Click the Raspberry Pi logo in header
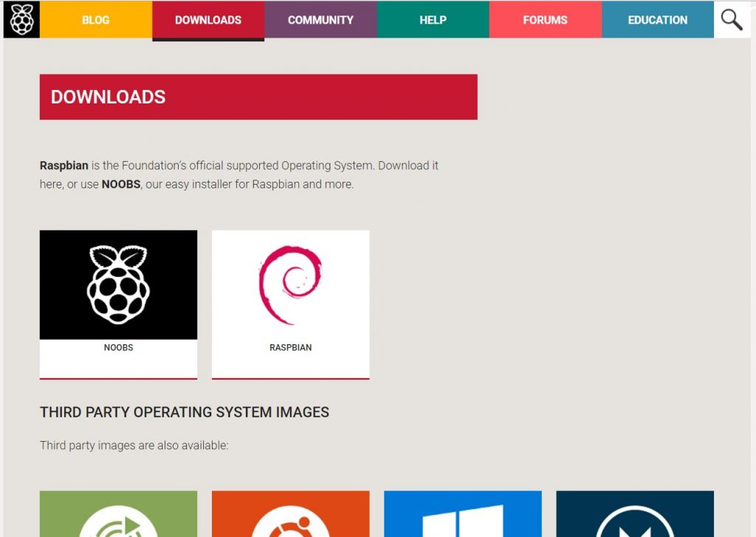This screenshot has height=537, width=756. pyautogui.click(x=21, y=20)
